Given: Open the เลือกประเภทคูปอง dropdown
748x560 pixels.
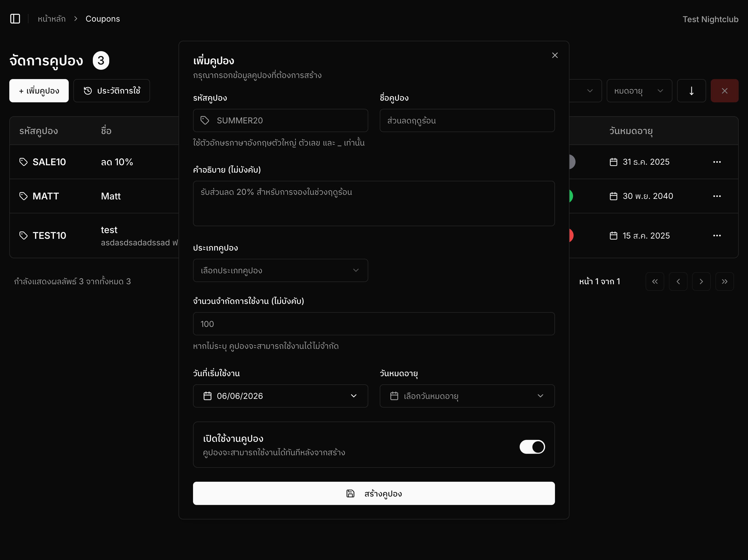Looking at the screenshot, I should coord(280,270).
